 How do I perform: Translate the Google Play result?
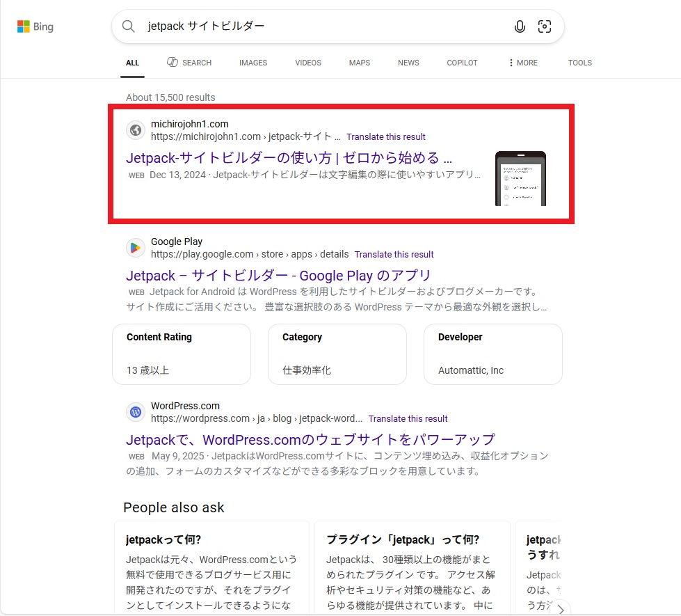click(394, 254)
